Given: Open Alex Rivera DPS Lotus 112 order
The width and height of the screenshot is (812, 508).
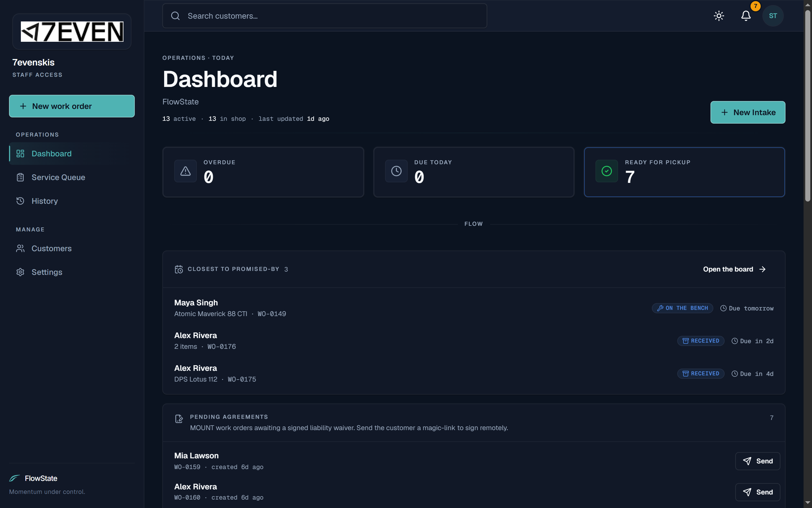Looking at the screenshot, I should [x=474, y=374].
